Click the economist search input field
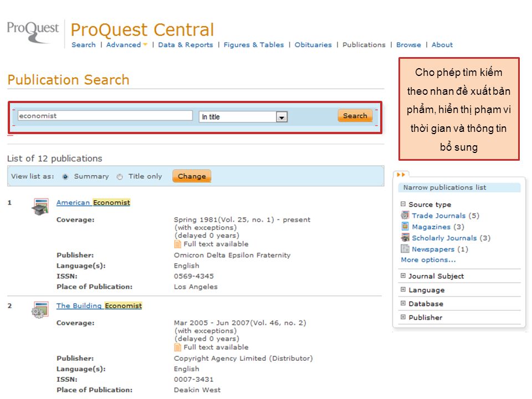Screen dimensions: 532x399 (105, 116)
